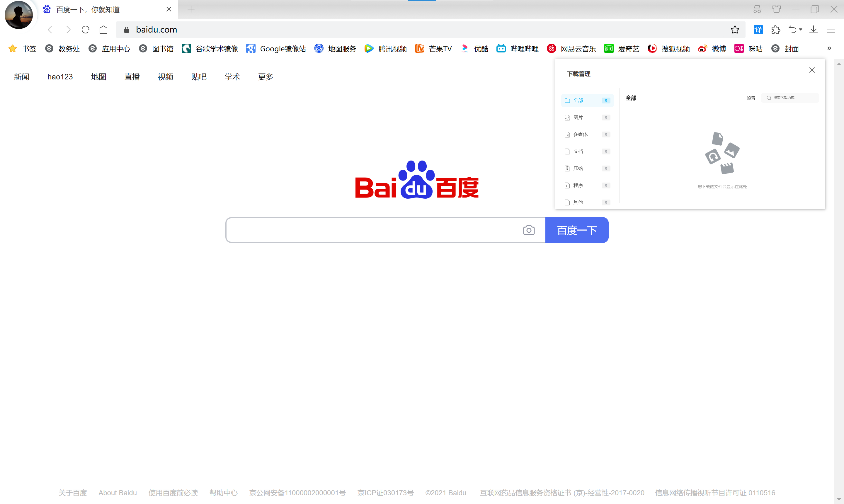This screenshot has width=844, height=504.
Task: Select 多媒体 category in download manager
Action: point(587,134)
